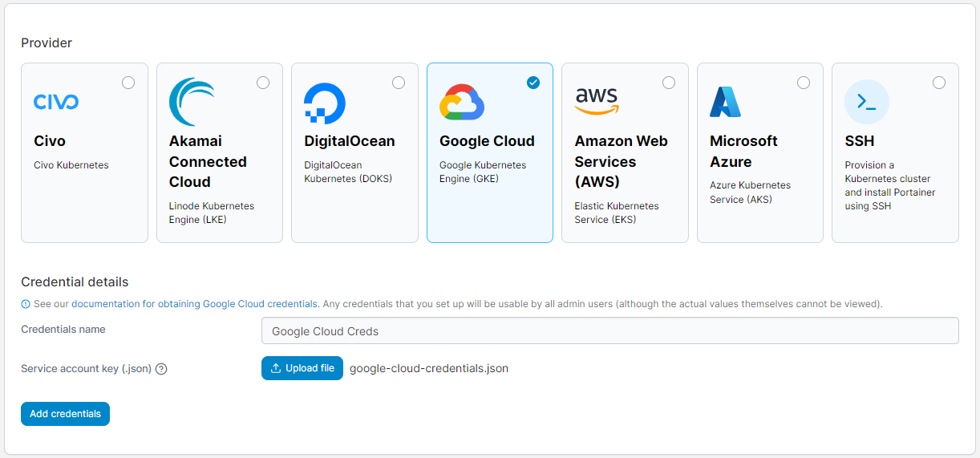Select the Civo radio button
980x458 pixels.
(x=128, y=83)
